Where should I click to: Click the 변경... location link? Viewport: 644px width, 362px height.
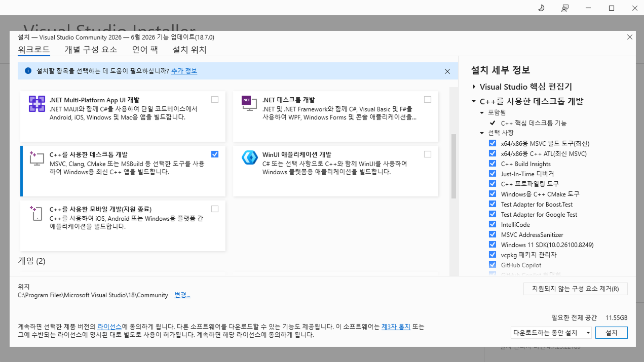182,295
